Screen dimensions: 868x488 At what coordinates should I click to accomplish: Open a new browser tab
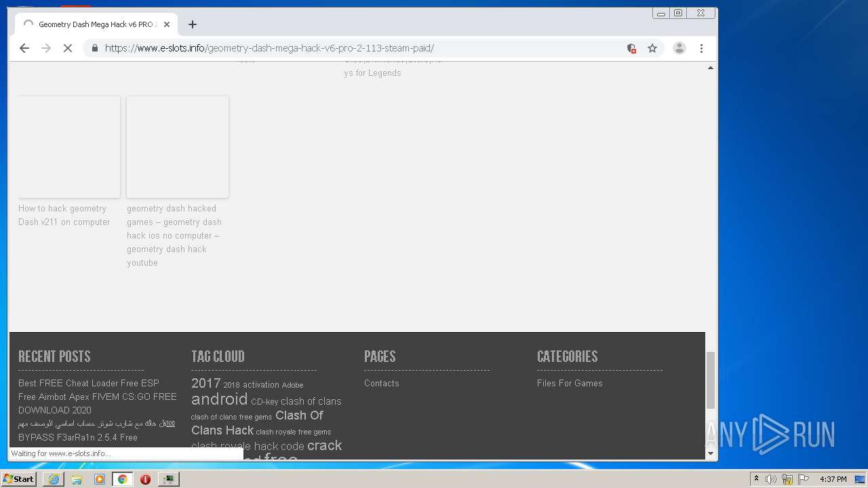[193, 24]
